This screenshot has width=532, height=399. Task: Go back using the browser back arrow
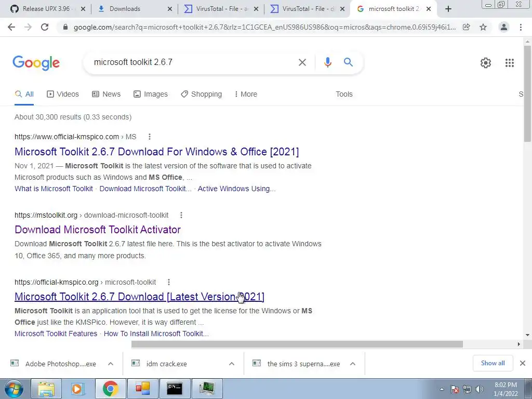11,27
